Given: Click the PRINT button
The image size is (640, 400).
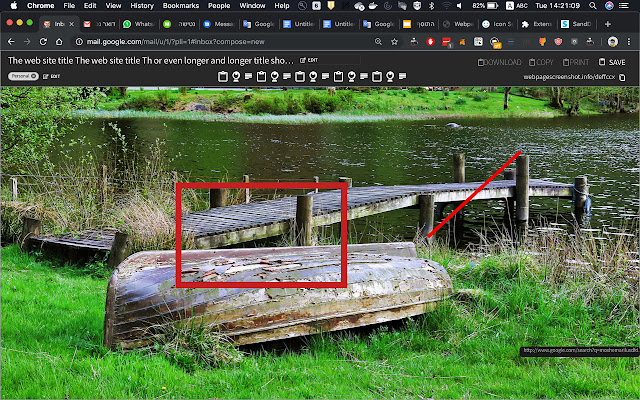Looking at the screenshot, I should (575, 62).
